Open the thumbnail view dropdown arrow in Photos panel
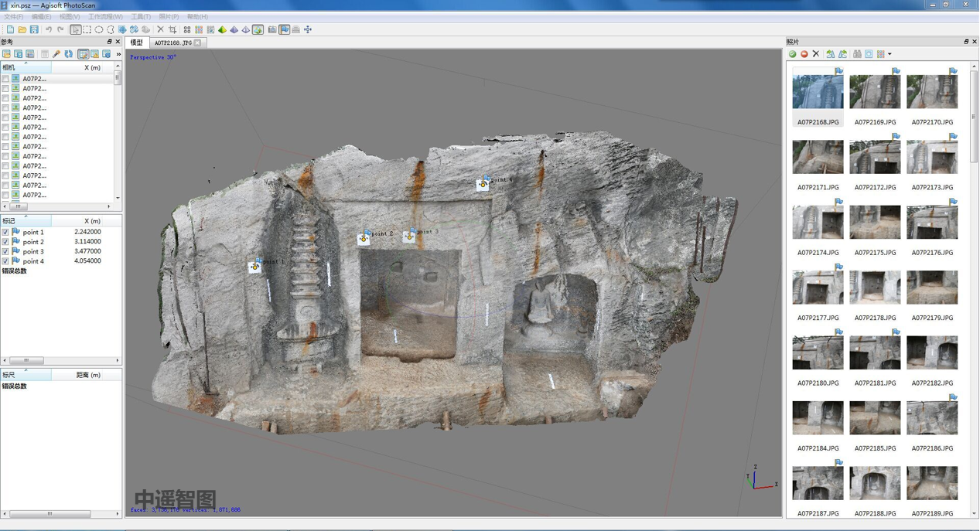Viewport: 980px width, 531px height. coord(890,54)
